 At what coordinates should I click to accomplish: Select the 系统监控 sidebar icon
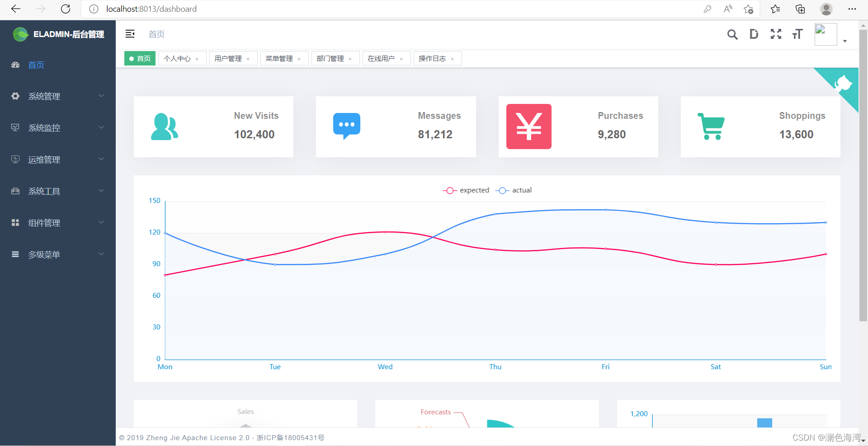[15, 127]
